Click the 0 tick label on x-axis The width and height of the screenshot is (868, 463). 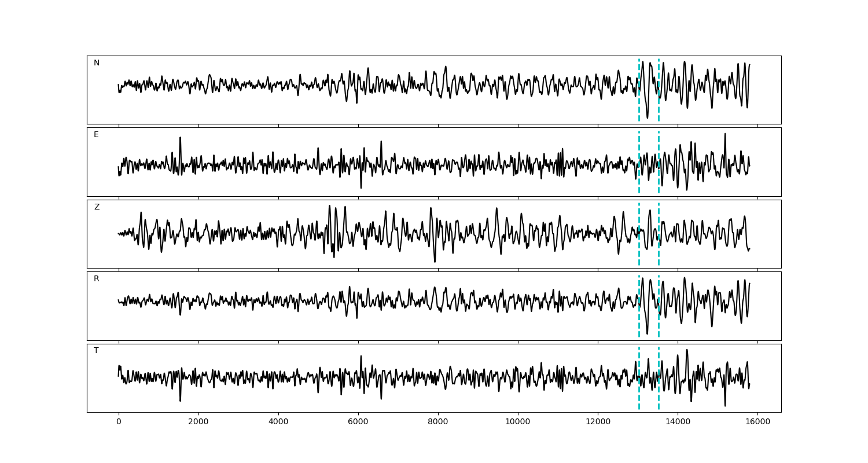click(x=119, y=422)
